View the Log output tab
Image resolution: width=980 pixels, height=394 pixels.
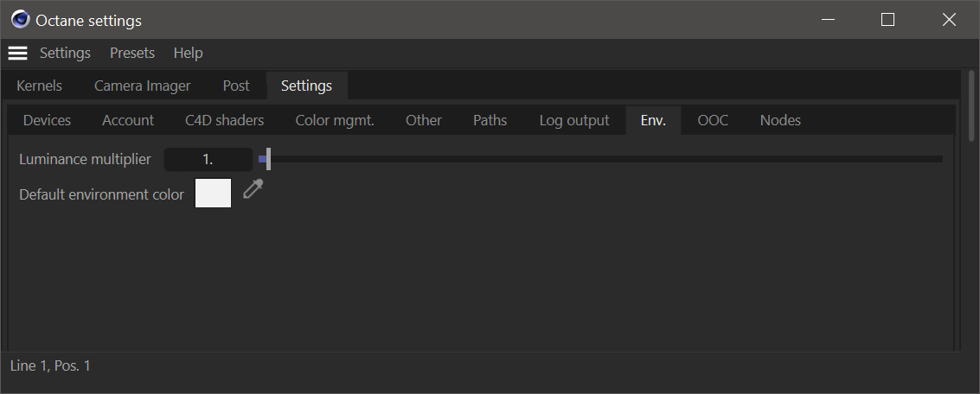(574, 121)
